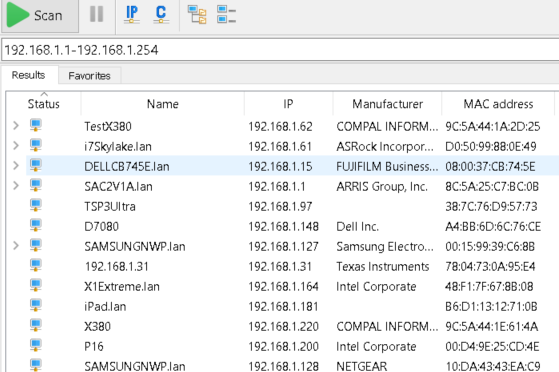
Task: Select the SAC2V1A.lan device name
Action: click(x=118, y=187)
